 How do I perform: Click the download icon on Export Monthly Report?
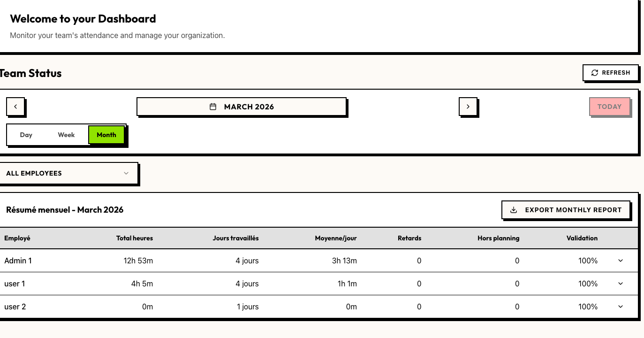(514, 210)
